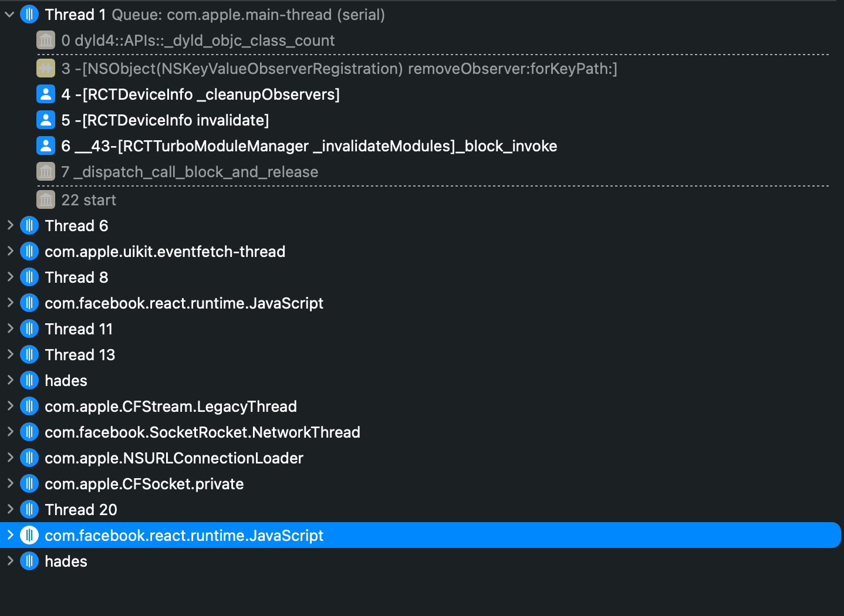Click the thread icon beside Thread 13

29,354
